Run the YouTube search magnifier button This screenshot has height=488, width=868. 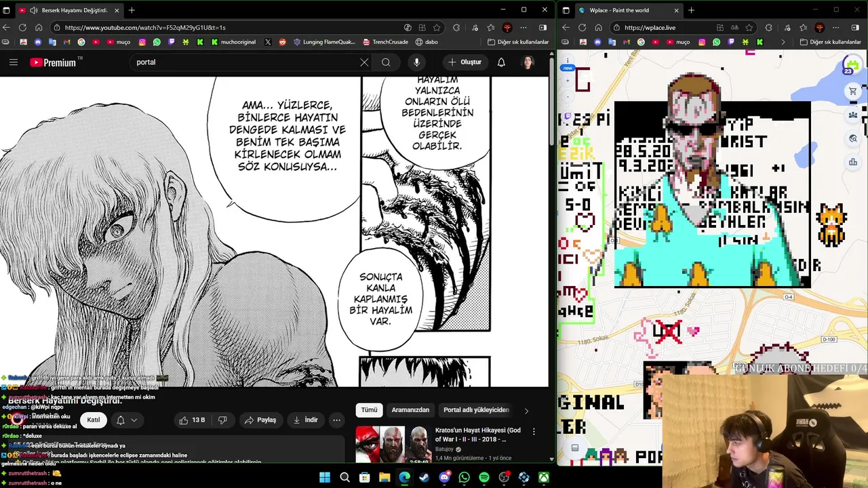386,62
